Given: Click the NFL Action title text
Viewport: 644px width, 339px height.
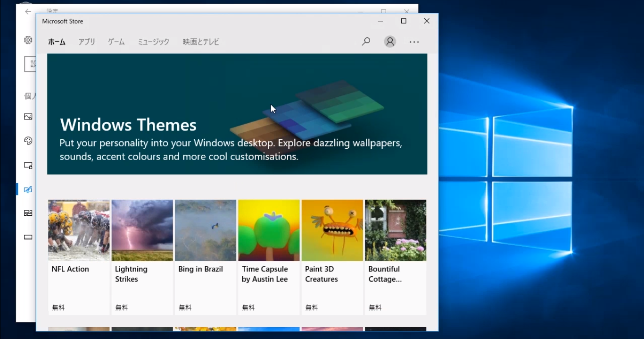Looking at the screenshot, I should coord(70,269).
